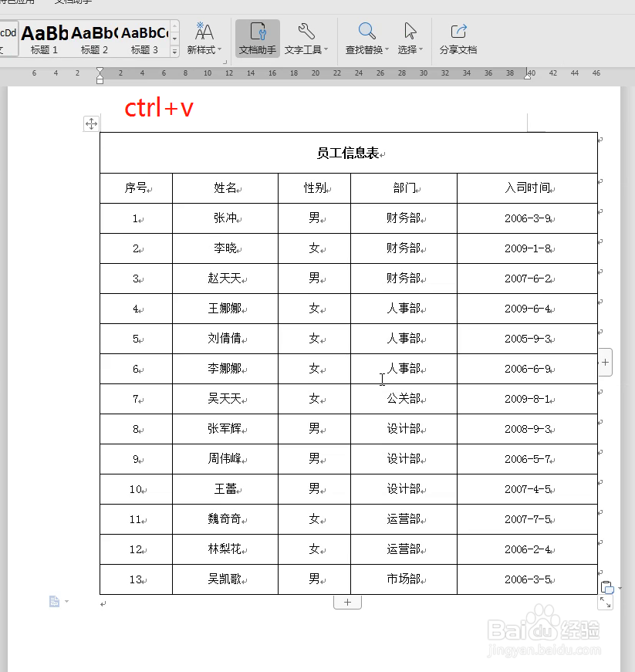Select the table using its move handle

point(92,123)
